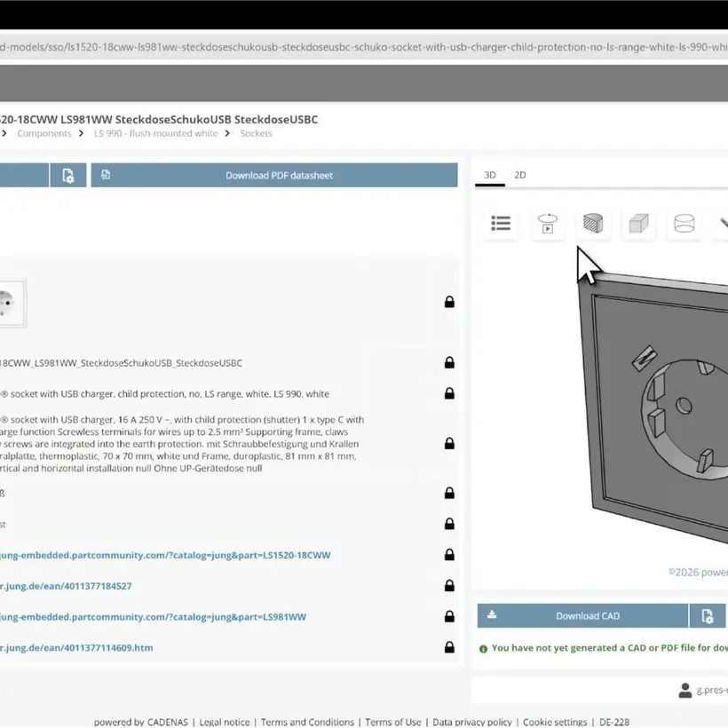This screenshot has width=728, height=728.
Task: Activate the section cut view icon
Action: 593,224
